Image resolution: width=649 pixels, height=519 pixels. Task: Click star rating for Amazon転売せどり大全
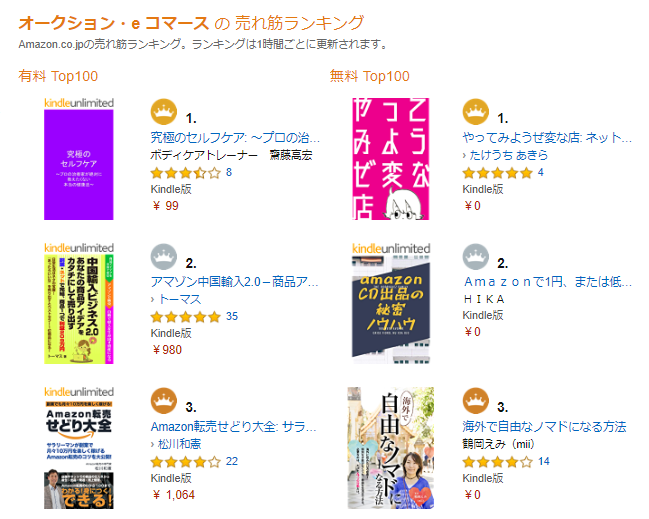pyautogui.click(x=185, y=461)
